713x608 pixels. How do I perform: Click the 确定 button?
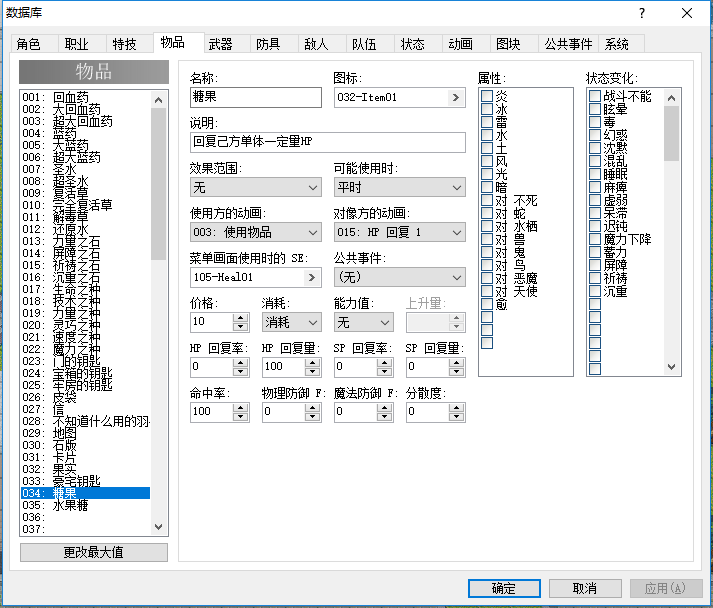pos(504,588)
